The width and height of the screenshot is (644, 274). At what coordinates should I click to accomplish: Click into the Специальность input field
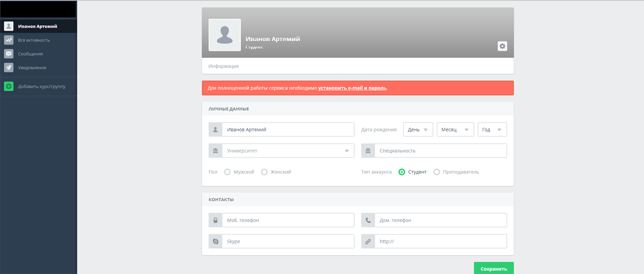click(x=440, y=151)
